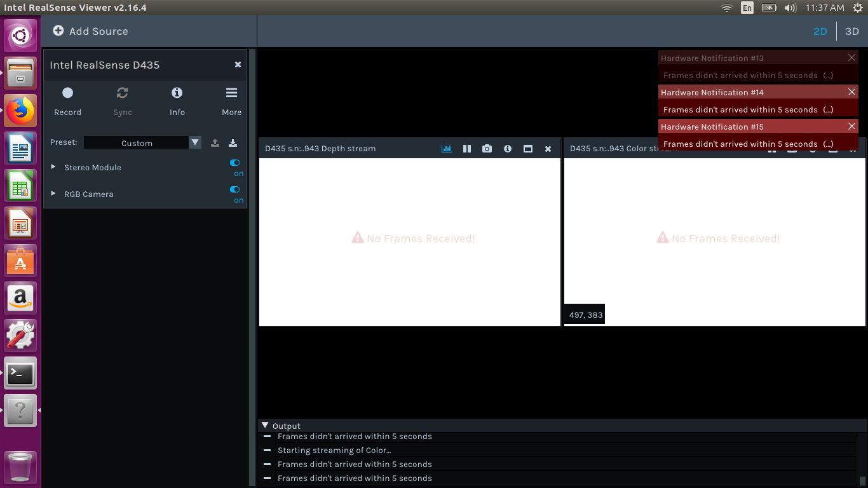The image size is (868, 488).
Task: Pause the Depth stream
Action: (467, 149)
